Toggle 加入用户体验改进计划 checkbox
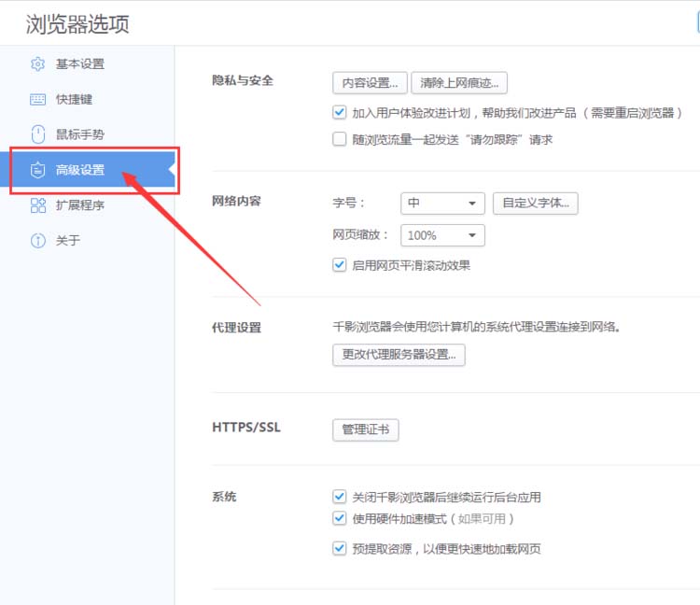This screenshot has width=700, height=605. pos(340,113)
